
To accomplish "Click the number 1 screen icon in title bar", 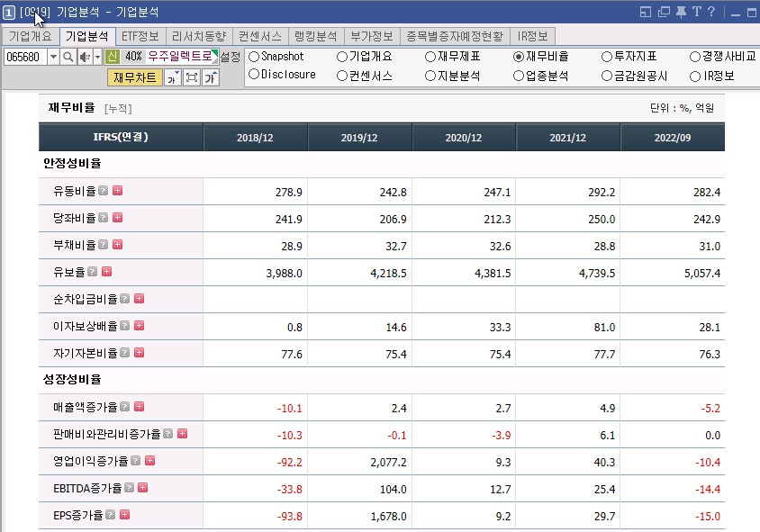I will pos(9,13).
